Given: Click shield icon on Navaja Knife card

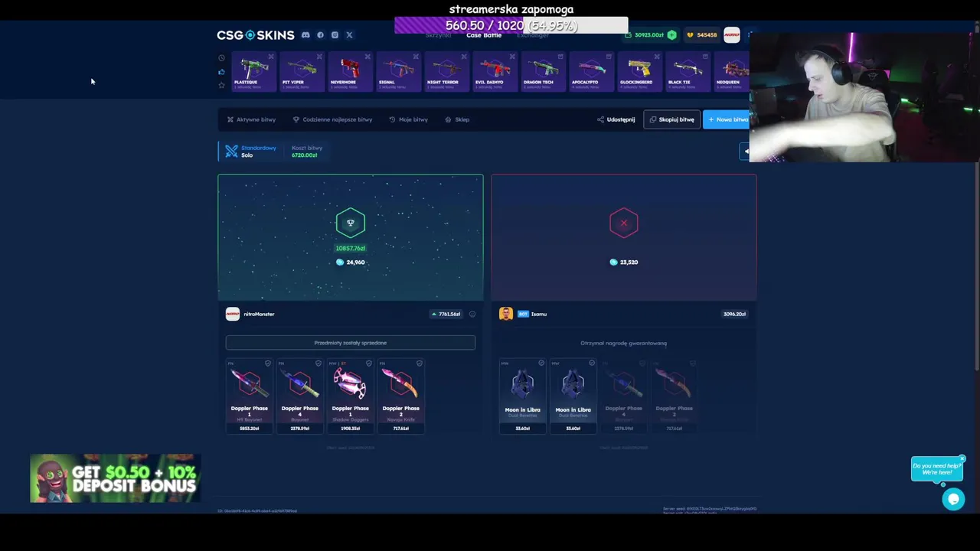Looking at the screenshot, I should coord(420,364).
